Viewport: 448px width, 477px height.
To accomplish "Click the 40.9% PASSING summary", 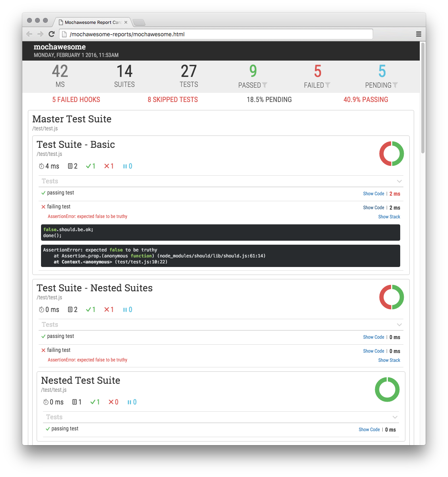I will 366,100.
